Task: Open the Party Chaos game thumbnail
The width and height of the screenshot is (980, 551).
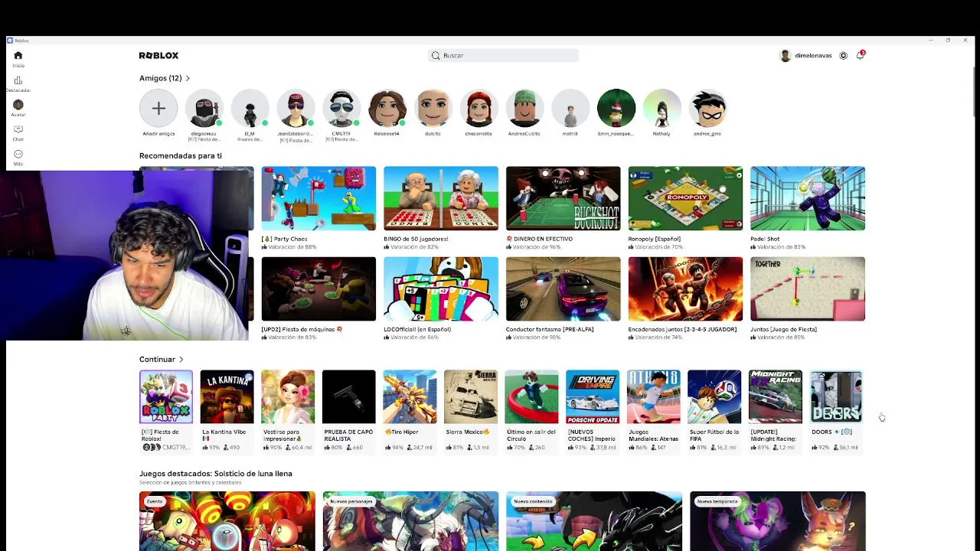Action: [318, 198]
